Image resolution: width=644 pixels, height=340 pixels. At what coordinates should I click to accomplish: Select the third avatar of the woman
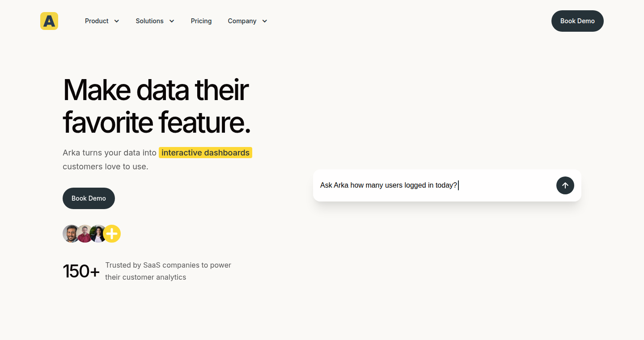coord(98,234)
